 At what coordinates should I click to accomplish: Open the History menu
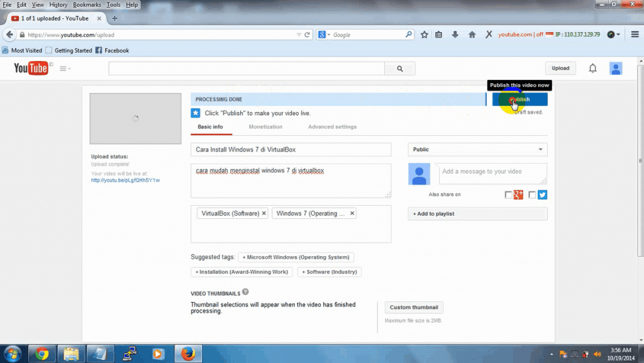(58, 5)
